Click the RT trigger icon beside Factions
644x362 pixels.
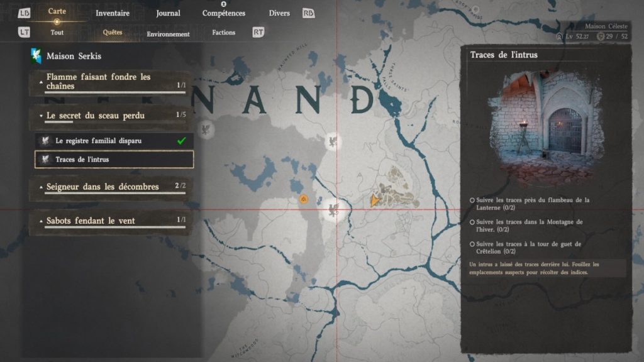pos(258,32)
